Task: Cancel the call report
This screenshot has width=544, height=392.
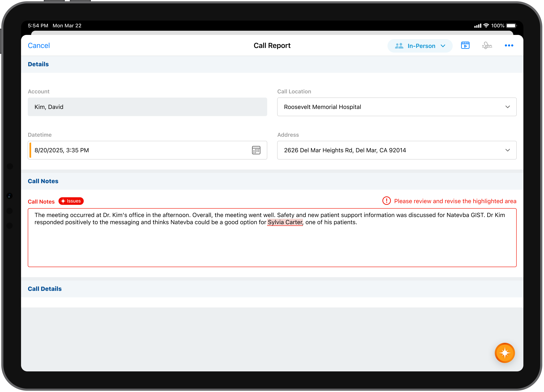Action: [39, 45]
